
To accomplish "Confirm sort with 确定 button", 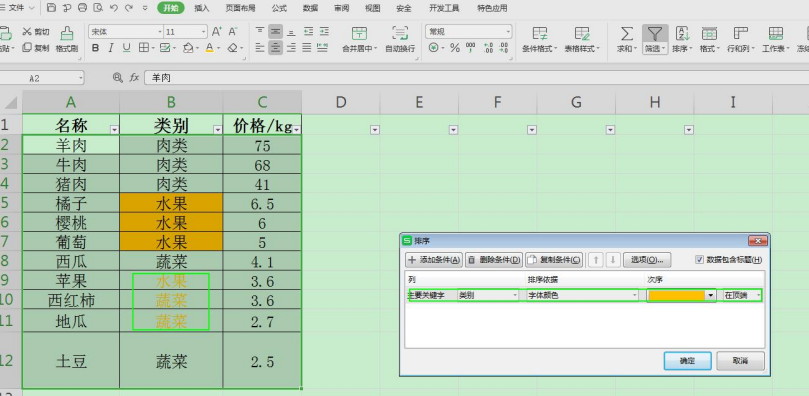I will 688,361.
